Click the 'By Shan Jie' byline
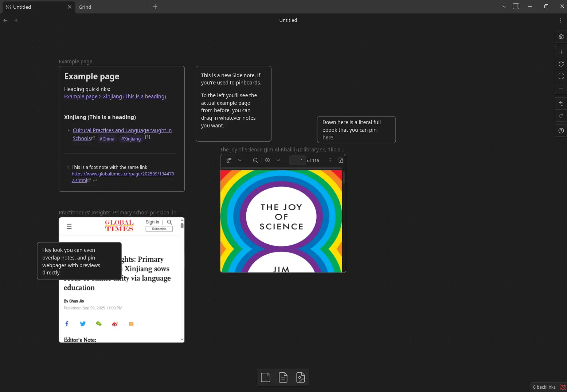The width and height of the screenshot is (567, 392). (x=74, y=301)
